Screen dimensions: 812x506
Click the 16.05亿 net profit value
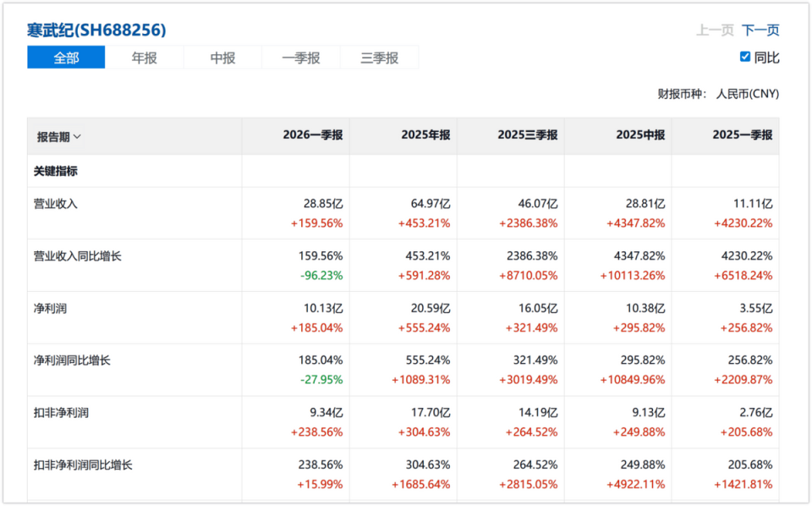coord(538,309)
